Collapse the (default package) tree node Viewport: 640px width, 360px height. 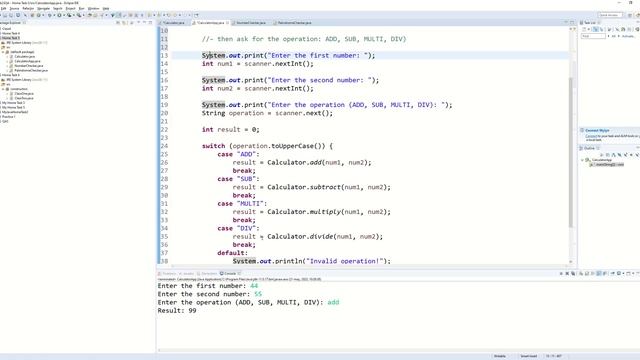click(3, 52)
